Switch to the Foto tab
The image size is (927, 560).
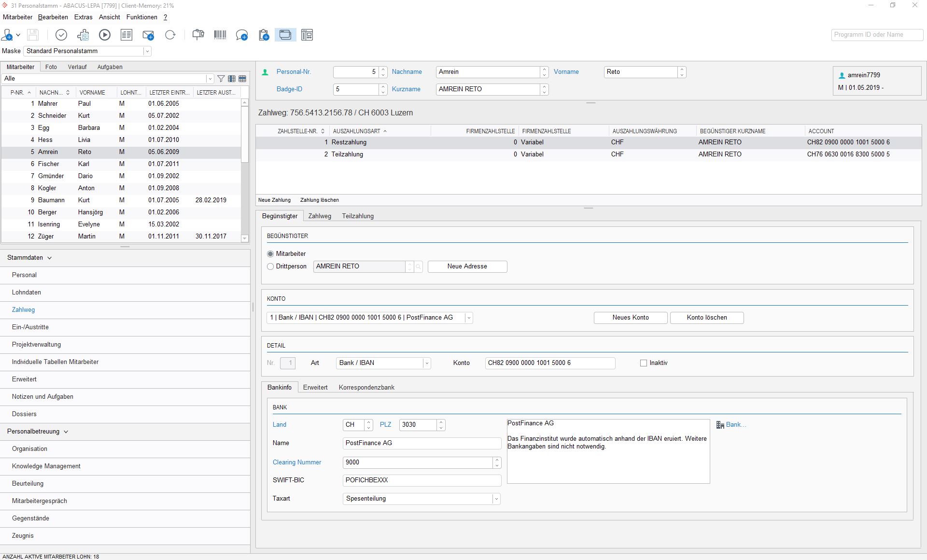[x=51, y=67]
